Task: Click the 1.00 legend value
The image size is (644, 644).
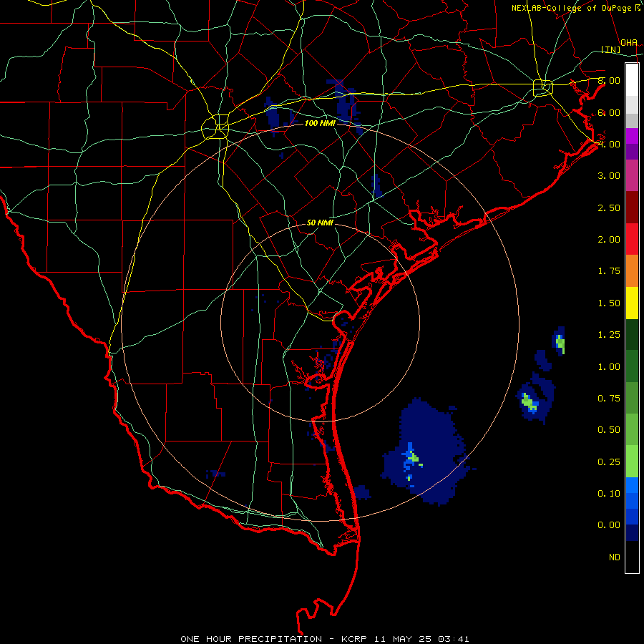Action: pos(609,367)
